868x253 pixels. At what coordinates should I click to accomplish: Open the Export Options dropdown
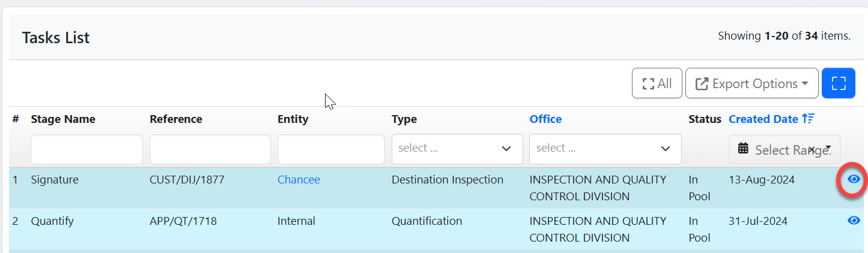[x=751, y=83]
